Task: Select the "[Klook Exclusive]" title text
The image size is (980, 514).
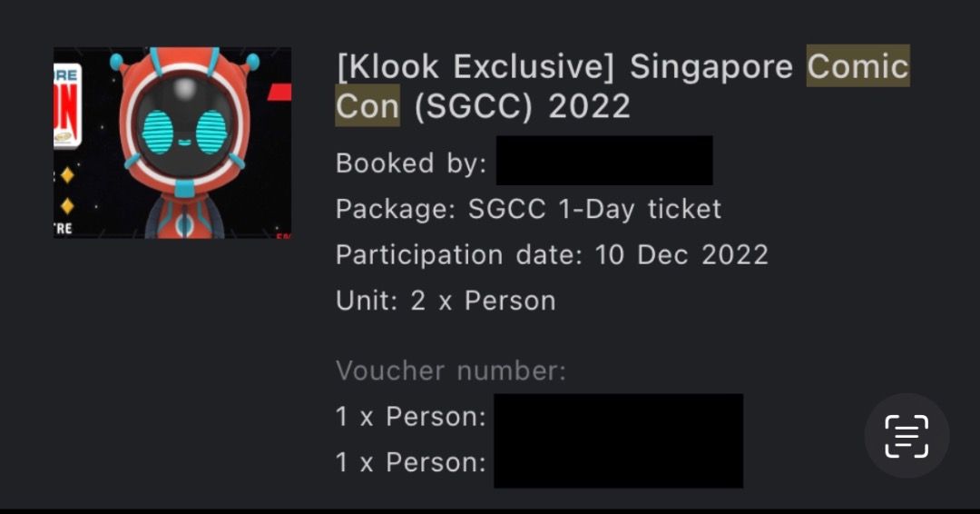Action: tap(475, 66)
